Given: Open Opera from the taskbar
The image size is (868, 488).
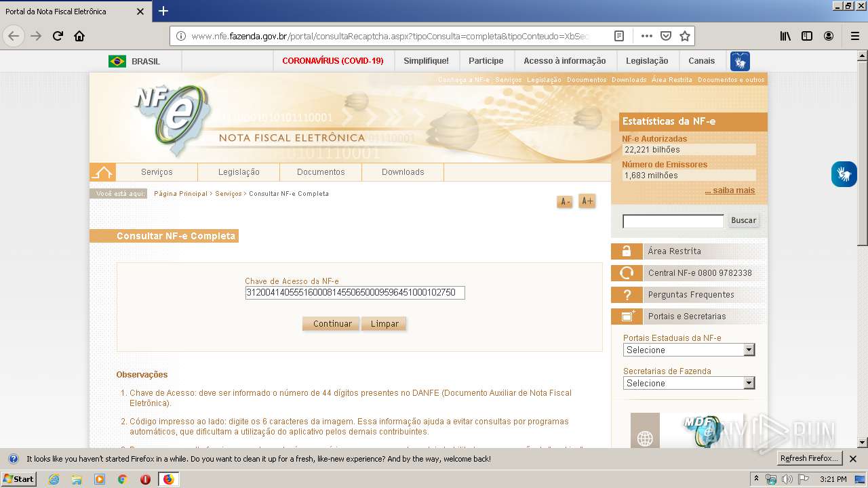Looking at the screenshot, I should (x=145, y=479).
